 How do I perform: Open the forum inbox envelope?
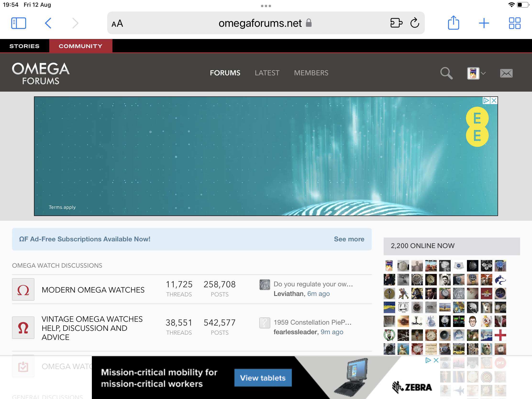(x=506, y=73)
